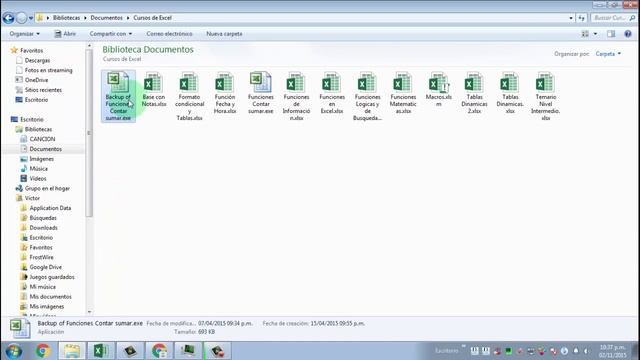Launch Google Chrome from taskbar
This screenshot has width=640, height=360.
pyautogui.click(x=42, y=351)
